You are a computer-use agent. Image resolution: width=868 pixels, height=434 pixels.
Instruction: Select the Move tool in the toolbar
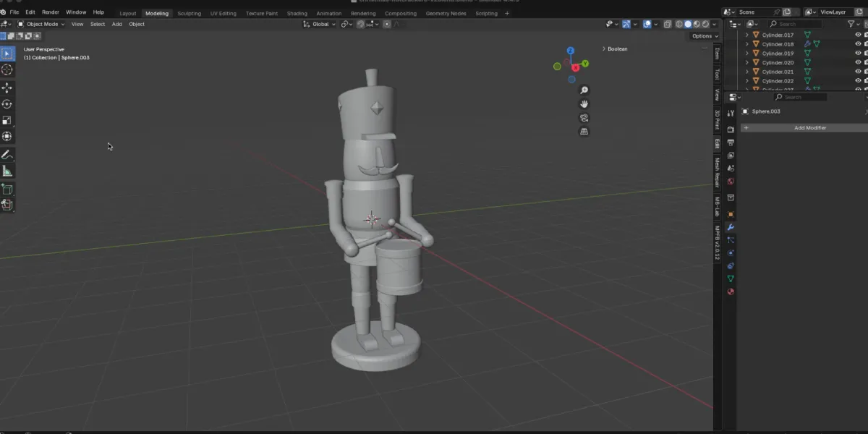[8, 87]
